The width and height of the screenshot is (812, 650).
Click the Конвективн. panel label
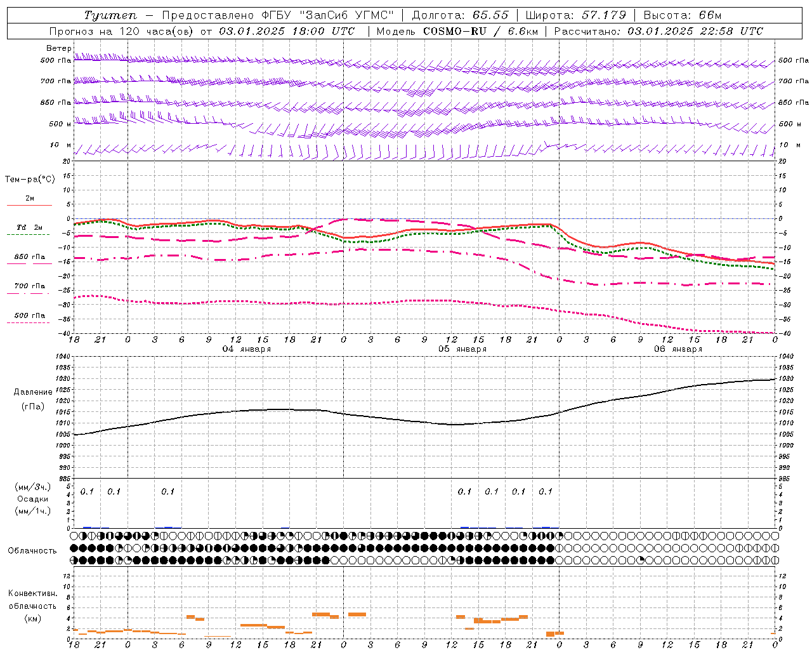(32, 594)
